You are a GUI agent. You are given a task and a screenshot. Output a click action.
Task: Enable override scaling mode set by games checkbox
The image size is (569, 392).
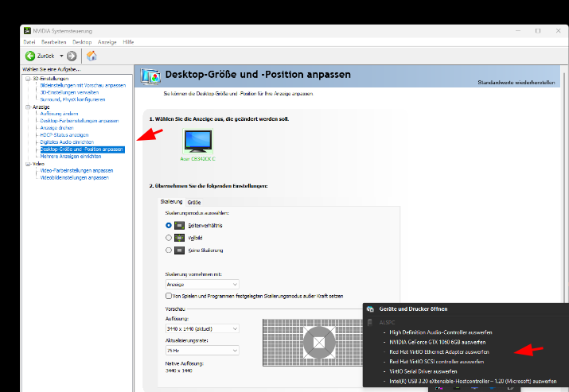[169, 296]
